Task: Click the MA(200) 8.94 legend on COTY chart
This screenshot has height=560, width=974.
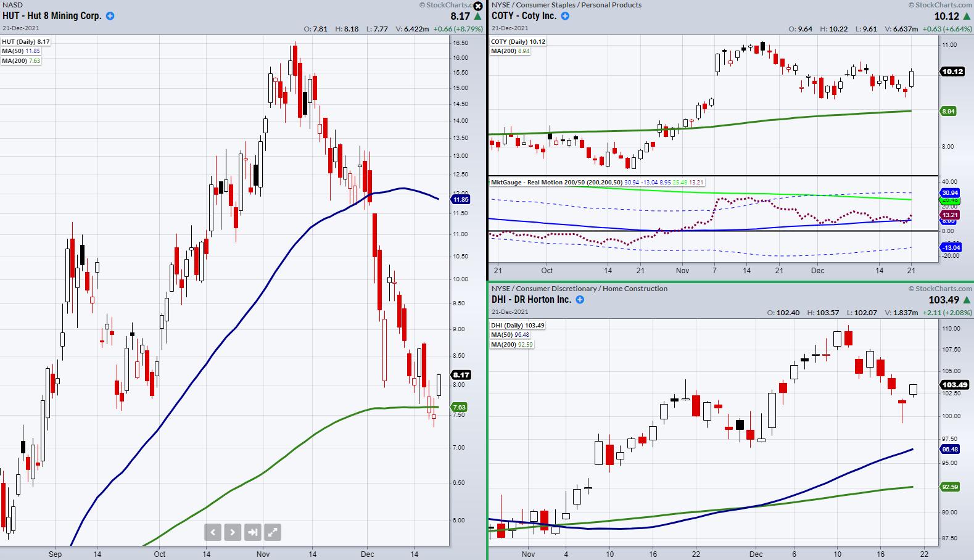Action: coord(510,51)
